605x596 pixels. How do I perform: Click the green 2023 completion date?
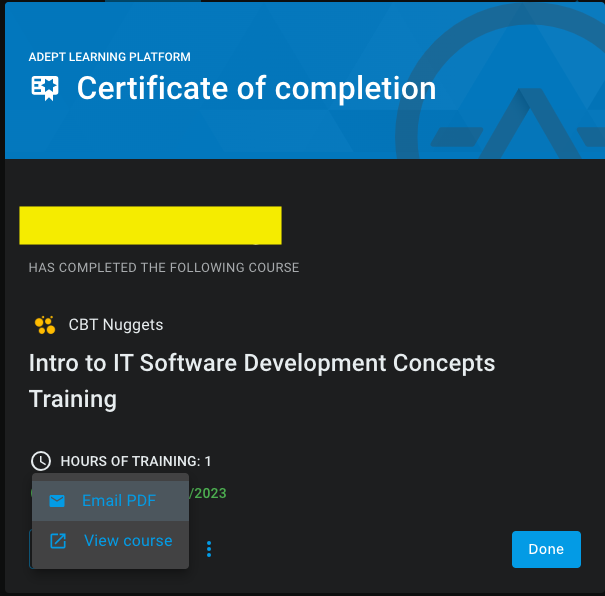(208, 493)
